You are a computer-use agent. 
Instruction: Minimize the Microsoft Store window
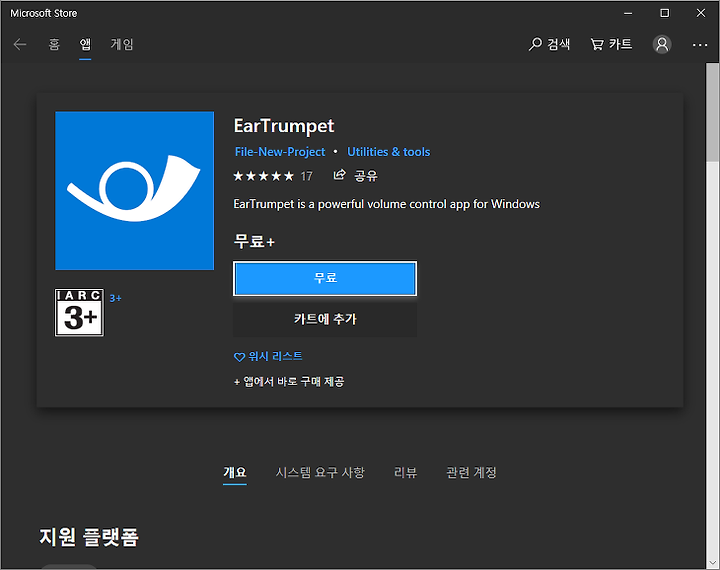(628, 13)
